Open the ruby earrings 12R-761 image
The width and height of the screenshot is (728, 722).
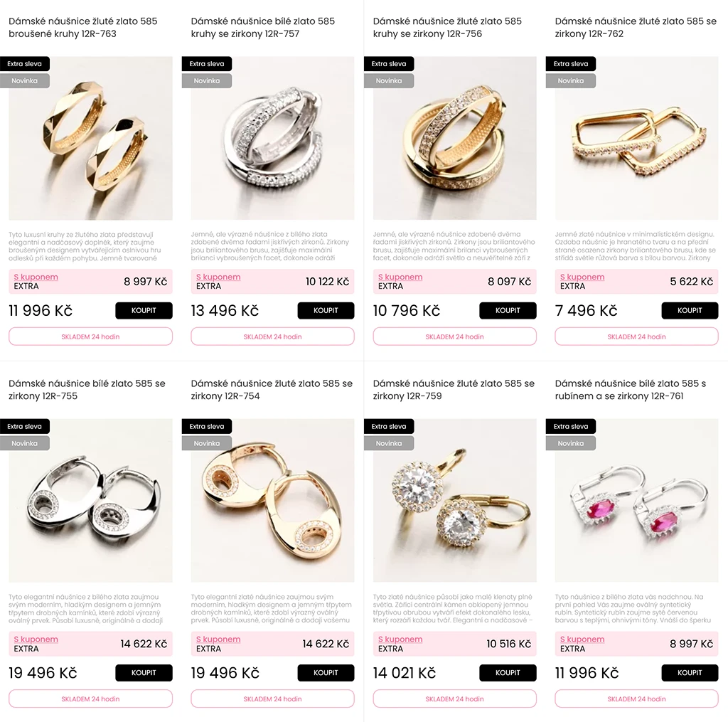(x=636, y=500)
